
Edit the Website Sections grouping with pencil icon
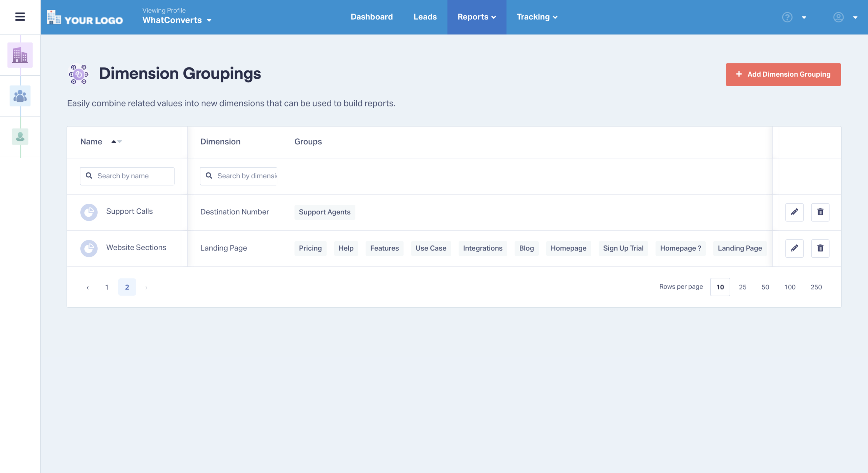tap(794, 248)
